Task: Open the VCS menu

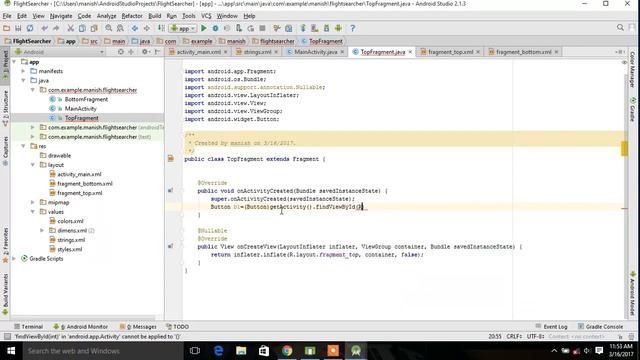Action: click(206, 16)
